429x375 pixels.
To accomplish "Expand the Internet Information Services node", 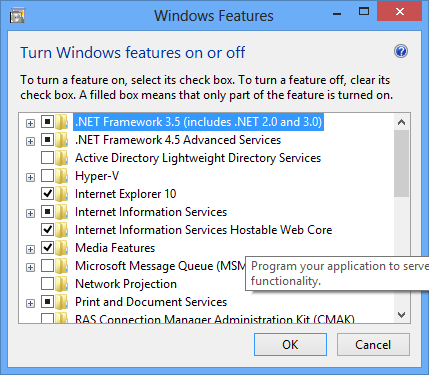I will (x=30, y=213).
